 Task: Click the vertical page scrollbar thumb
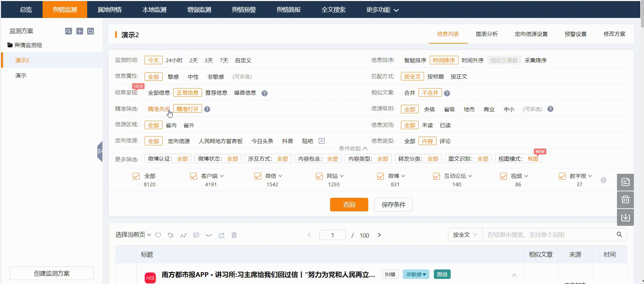point(642,14)
